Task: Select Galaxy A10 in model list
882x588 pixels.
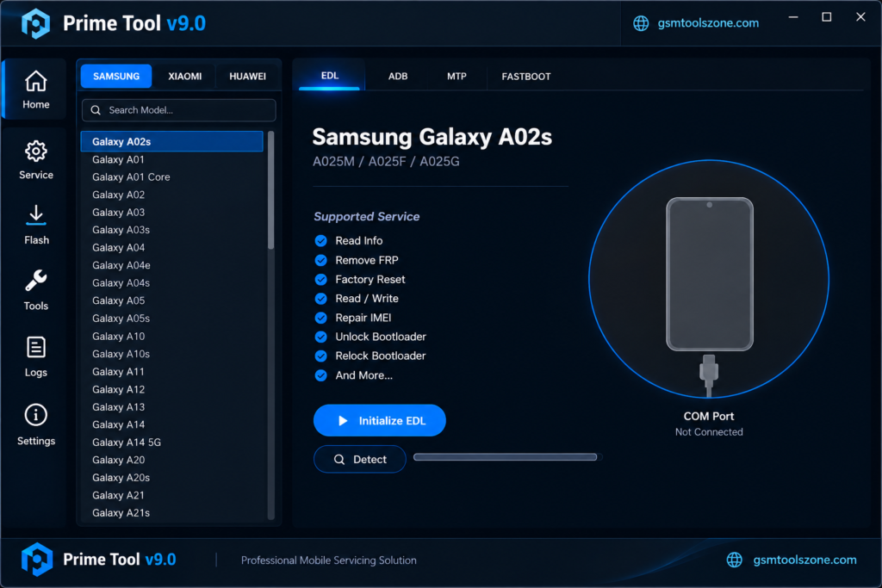Action: (171, 336)
